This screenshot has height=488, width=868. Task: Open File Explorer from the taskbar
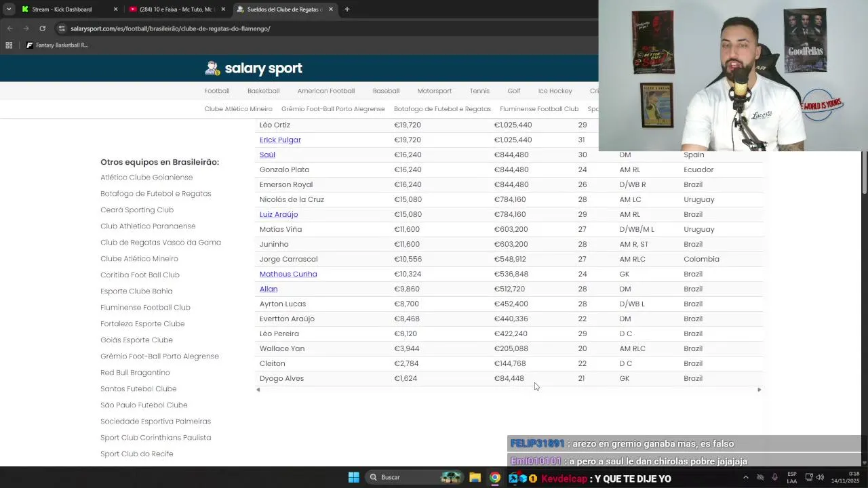475,477
